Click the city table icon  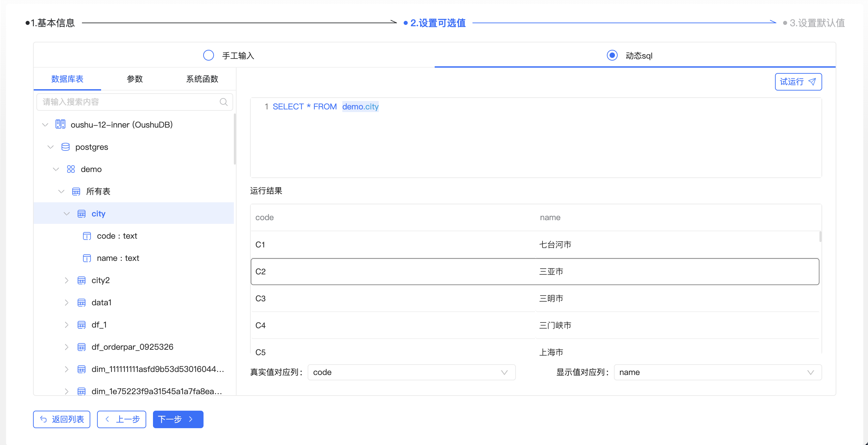pos(82,214)
